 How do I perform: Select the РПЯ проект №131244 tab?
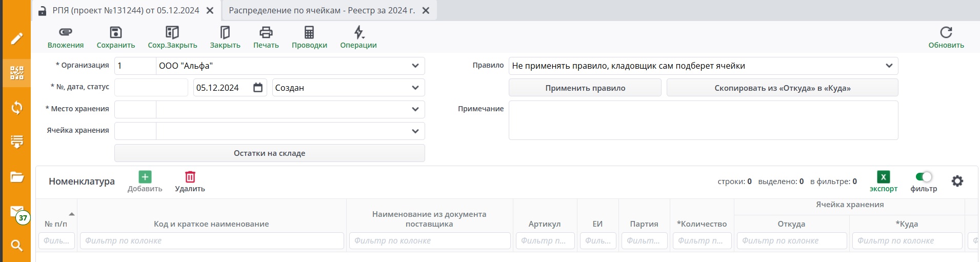pyautogui.click(x=126, y=10)
